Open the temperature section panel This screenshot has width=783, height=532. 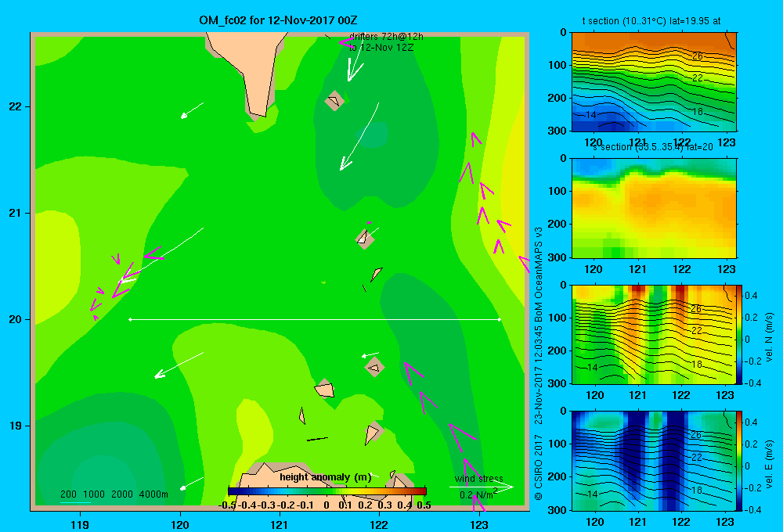[x=654, y=81]
